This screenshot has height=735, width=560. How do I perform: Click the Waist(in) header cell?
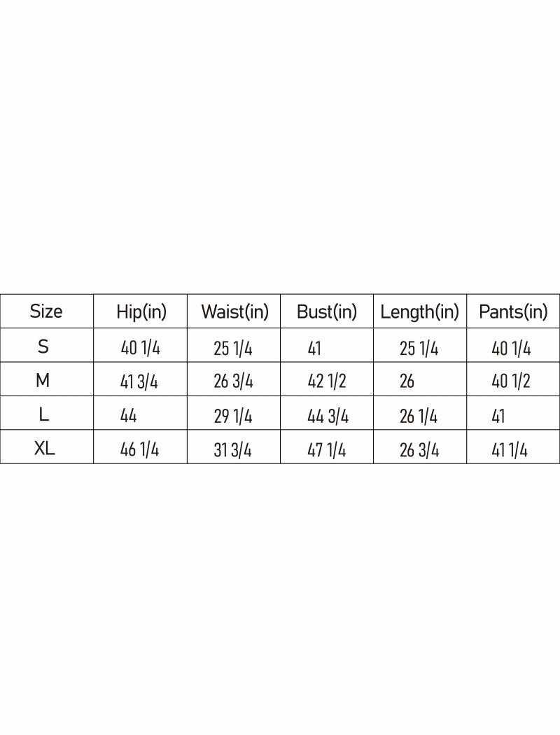click(x=234, y=312)
